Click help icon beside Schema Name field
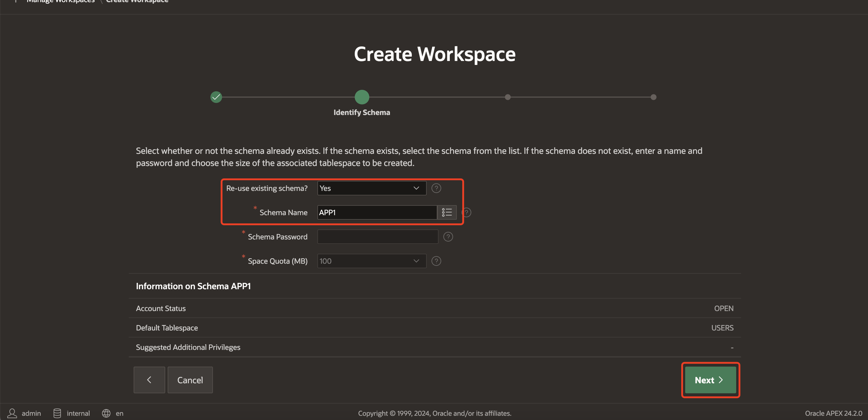 (467, 212)
